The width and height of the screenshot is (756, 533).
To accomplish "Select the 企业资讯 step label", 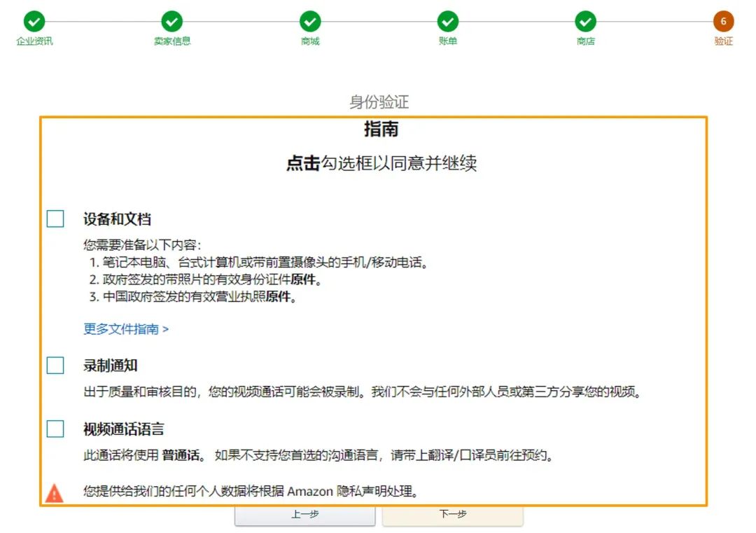I will pos(34,41).
